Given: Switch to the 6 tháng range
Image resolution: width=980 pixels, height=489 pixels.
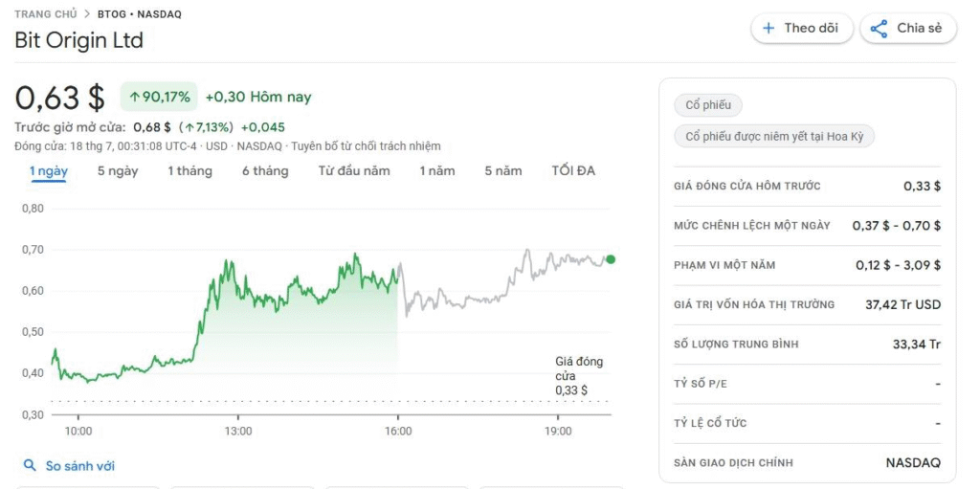Looking at the screenshot, I should point(266,170).
